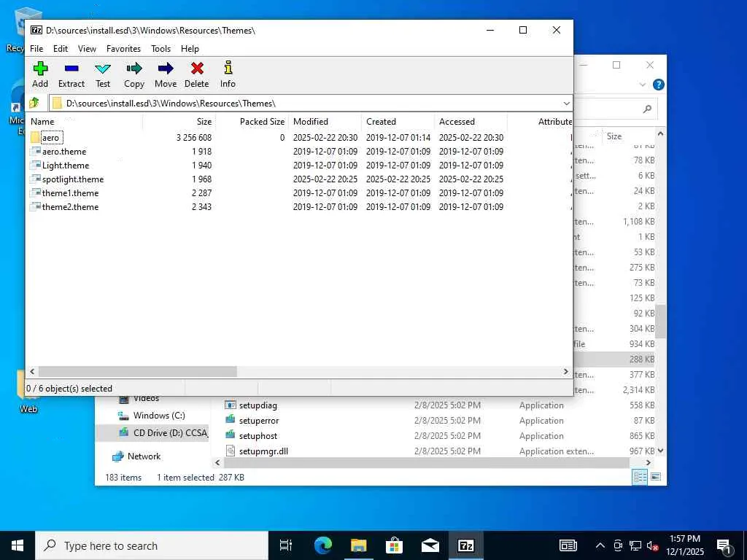747x560 pixels.
Task: Select setupmgr.dll in Explorer
Action: tap(263, 451)
